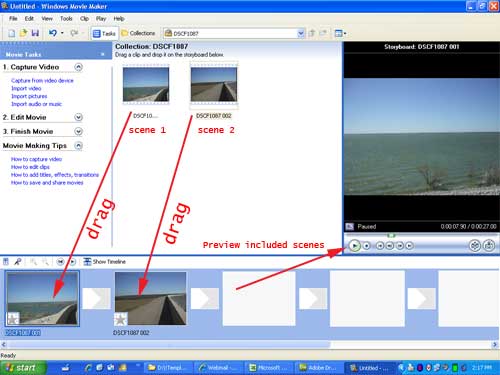
Task: Stop playback in preview monitor
Action: 366,246
